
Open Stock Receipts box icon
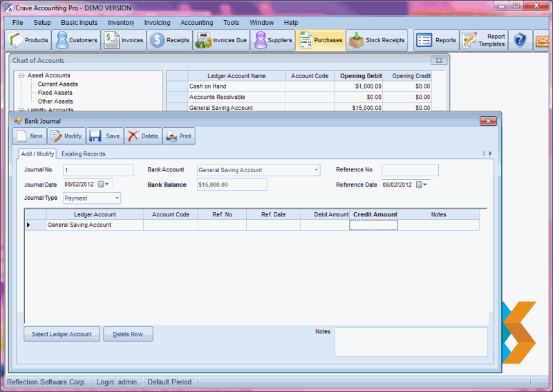377,40
